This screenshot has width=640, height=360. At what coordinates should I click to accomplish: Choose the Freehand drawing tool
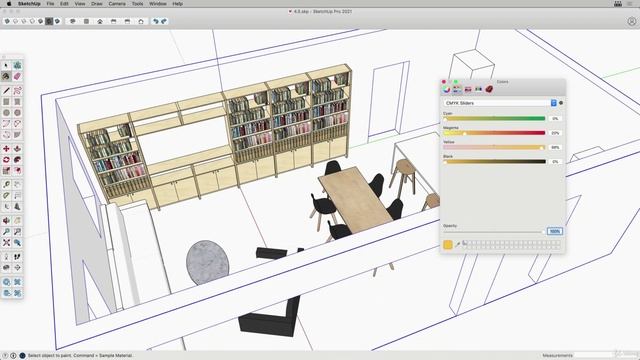click(17, 91)
